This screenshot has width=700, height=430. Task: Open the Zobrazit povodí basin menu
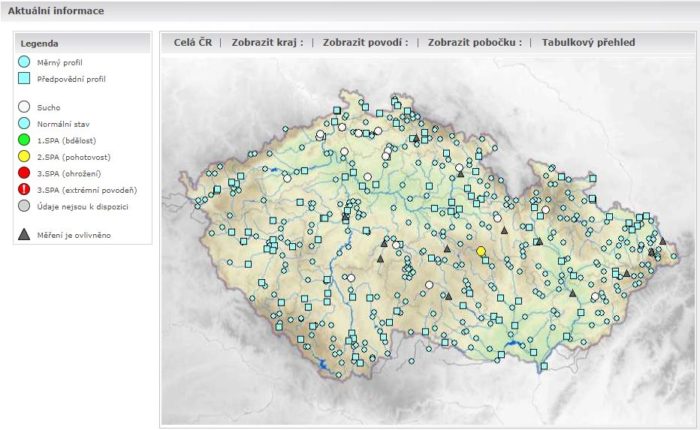pos(366,42)
